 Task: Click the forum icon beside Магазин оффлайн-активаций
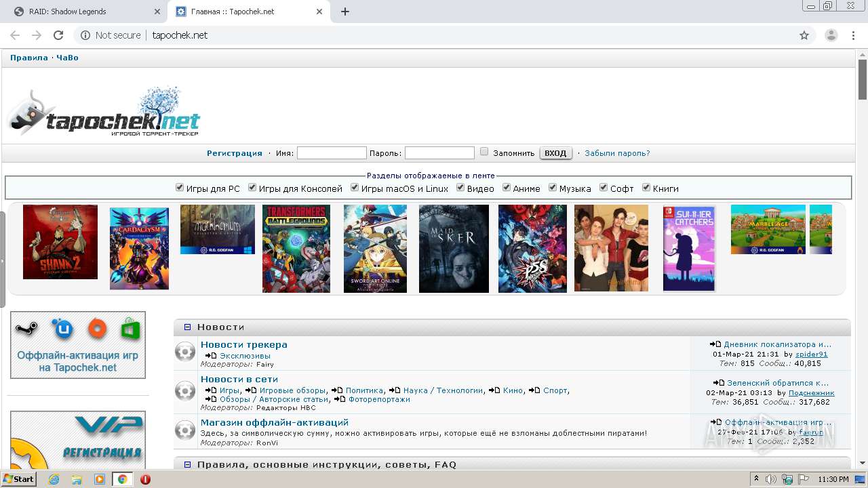point(185,430)
